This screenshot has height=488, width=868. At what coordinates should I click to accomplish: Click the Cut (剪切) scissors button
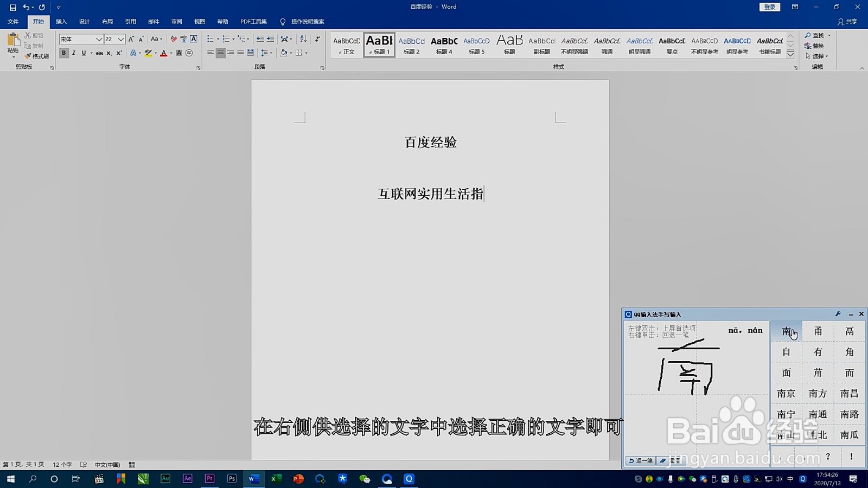(x=34, y=35)
